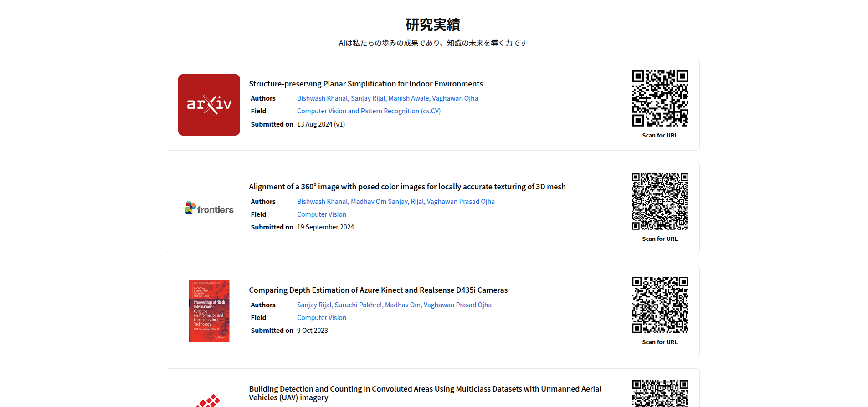The image size is (868, 407).
Task: Click title Structure-preserving Planar Simplification for Indoor Environments
Action: [x=365, y=84]
